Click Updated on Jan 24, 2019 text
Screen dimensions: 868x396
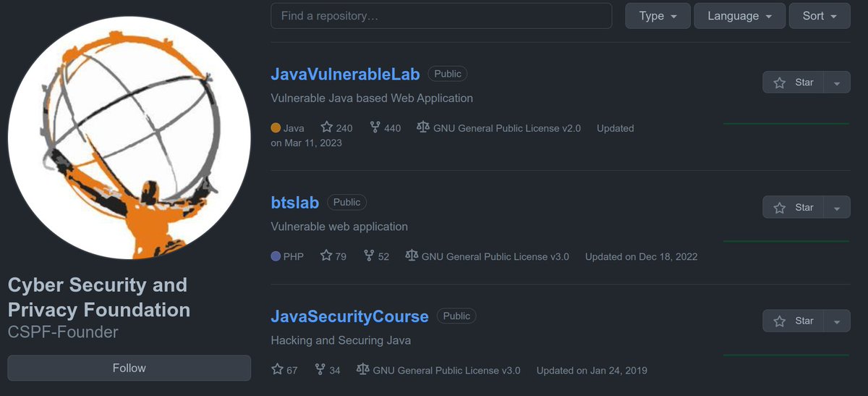click(x=592, y=370)
